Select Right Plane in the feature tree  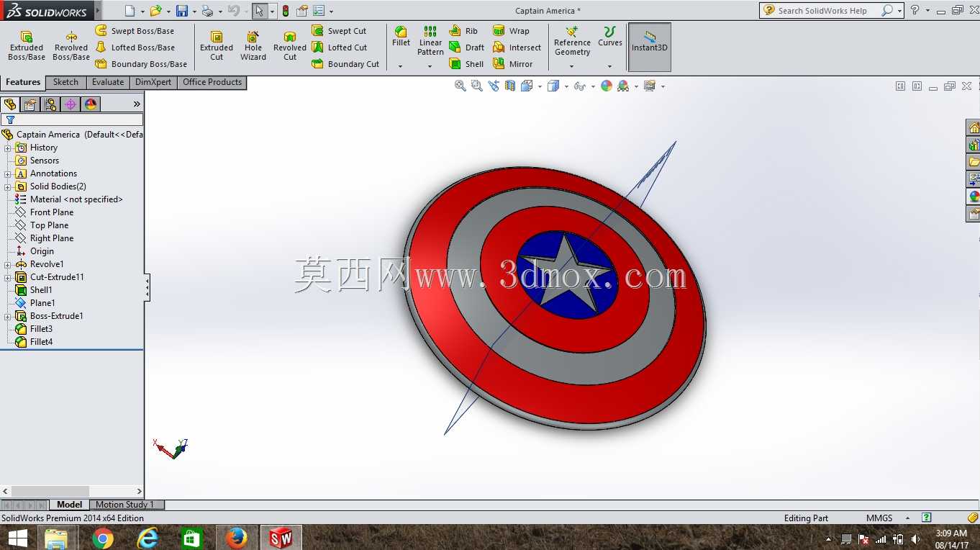point(52,238)
